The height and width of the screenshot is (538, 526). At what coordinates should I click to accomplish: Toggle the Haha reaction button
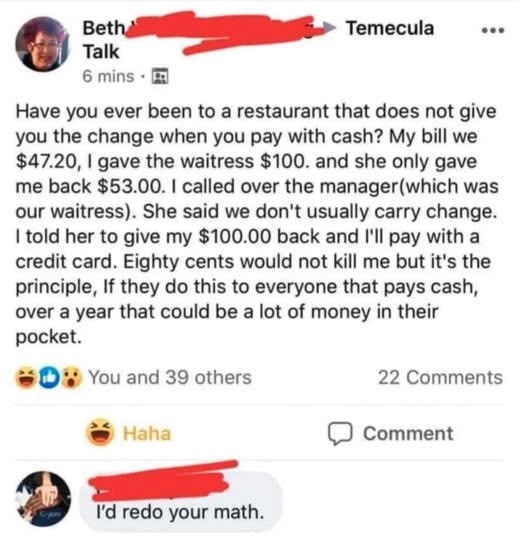[128, 433]
